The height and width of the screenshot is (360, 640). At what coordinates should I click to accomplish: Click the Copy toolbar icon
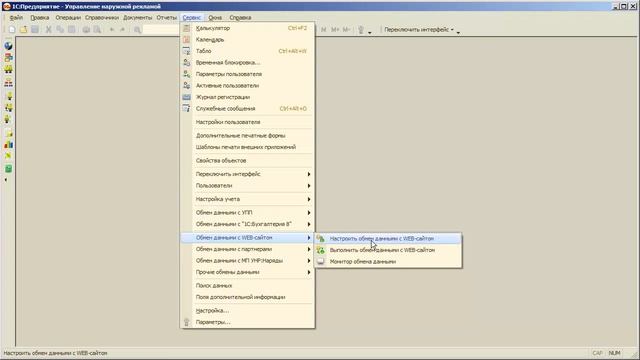point(60,29)
